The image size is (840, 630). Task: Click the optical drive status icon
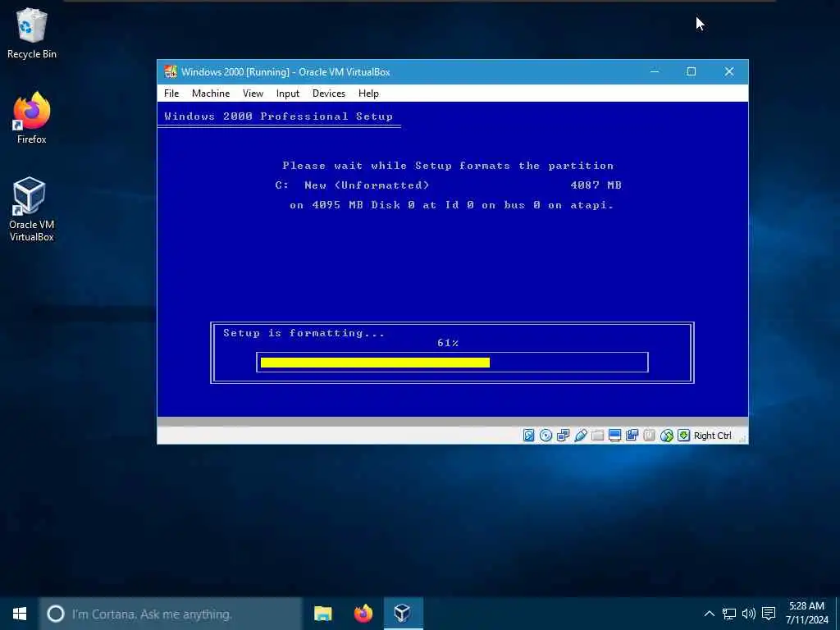click(x=546, y=436)
